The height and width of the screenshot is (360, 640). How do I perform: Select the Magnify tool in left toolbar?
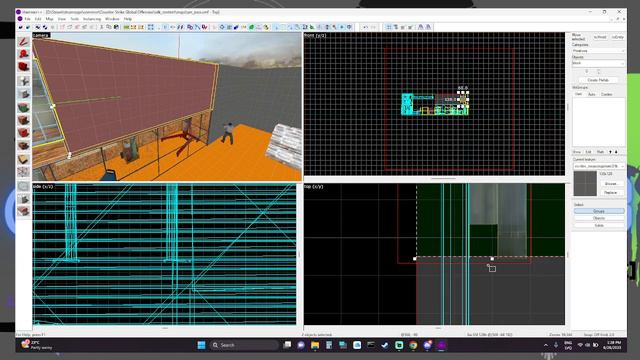[x=23, y=54]
